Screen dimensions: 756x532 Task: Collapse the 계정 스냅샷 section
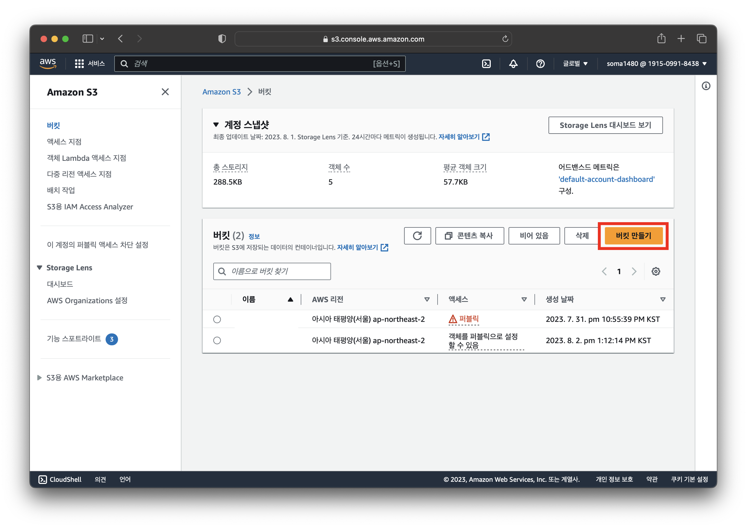tap(216, 125)
